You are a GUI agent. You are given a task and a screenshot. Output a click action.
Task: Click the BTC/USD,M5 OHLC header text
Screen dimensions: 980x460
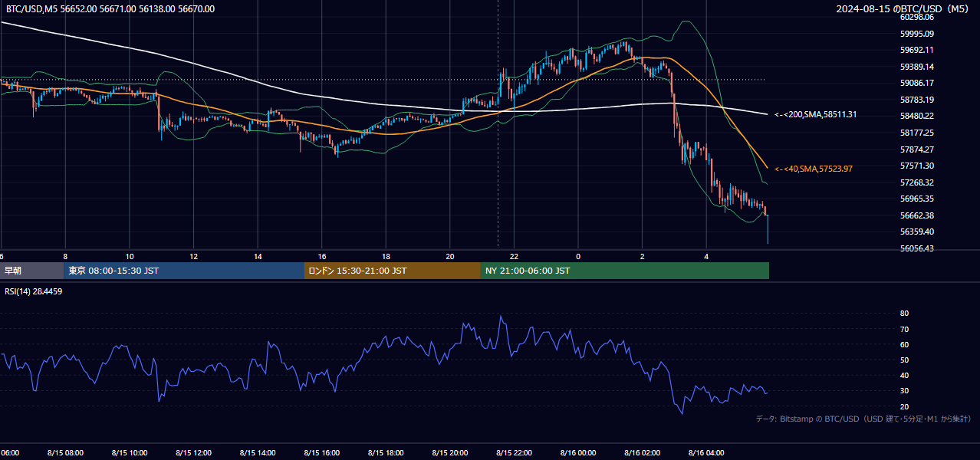pyautogui.click(x=110, y=9)
